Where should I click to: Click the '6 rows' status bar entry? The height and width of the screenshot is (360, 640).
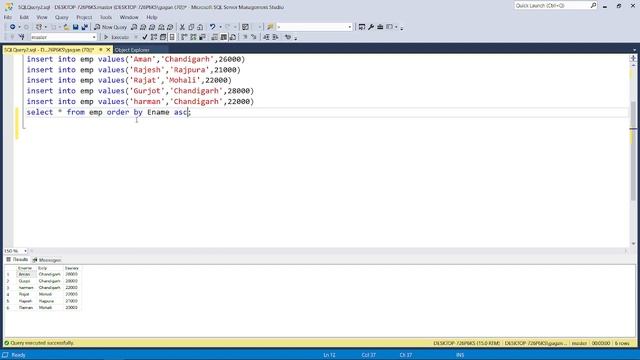click(x=622, y=343)
